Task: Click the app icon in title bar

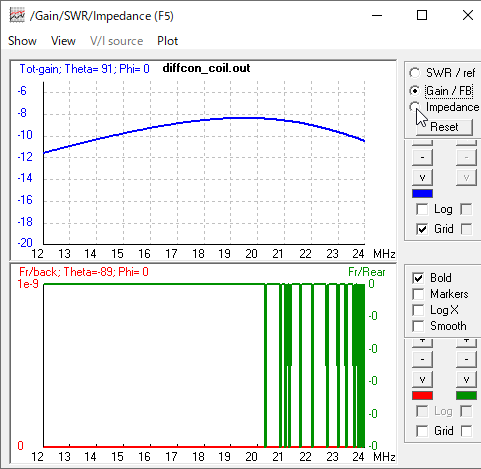Action: pyautogui.click(x=17, y=15)
